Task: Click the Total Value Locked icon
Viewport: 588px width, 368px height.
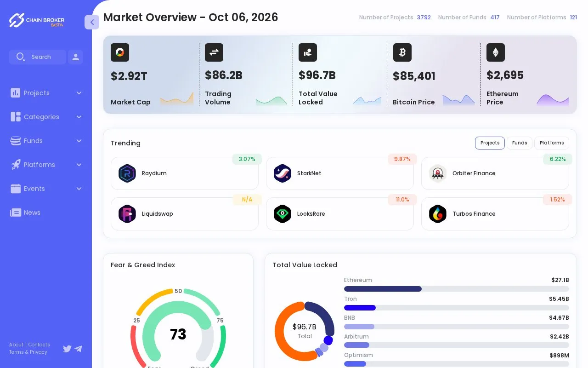Action: point(308,52)
